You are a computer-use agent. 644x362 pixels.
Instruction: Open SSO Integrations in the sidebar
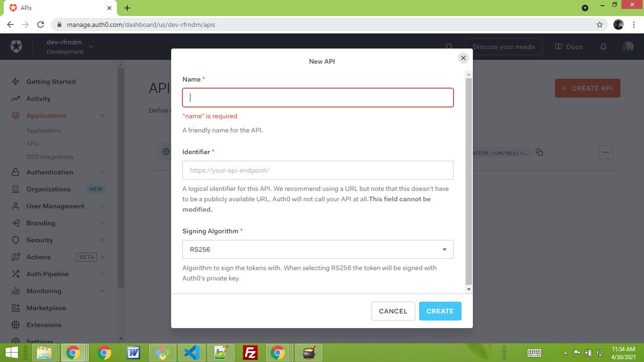point(50,157)
